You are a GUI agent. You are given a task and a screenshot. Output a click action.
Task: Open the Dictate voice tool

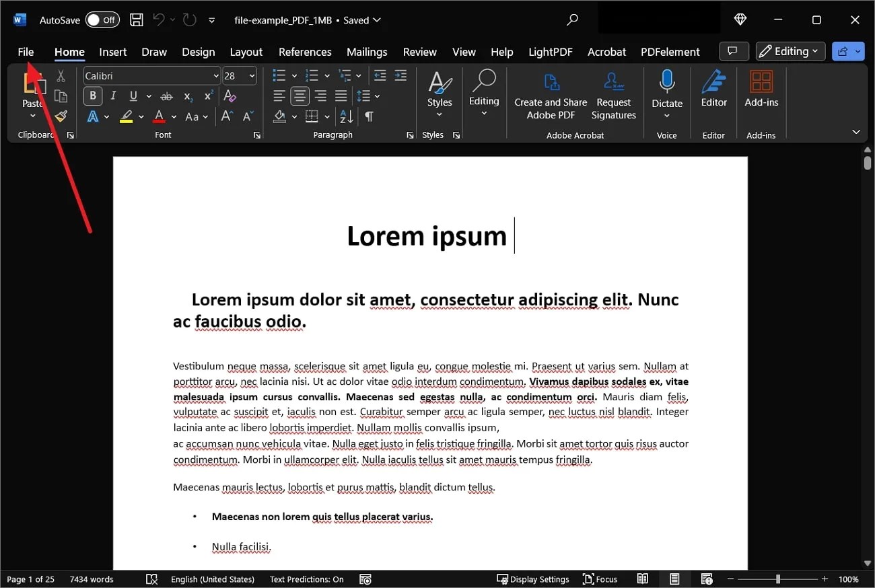click(x=666, y=94)
